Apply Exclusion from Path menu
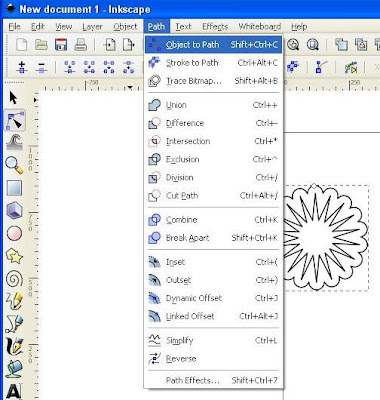The image size is (380, 400). click(213, 159)
